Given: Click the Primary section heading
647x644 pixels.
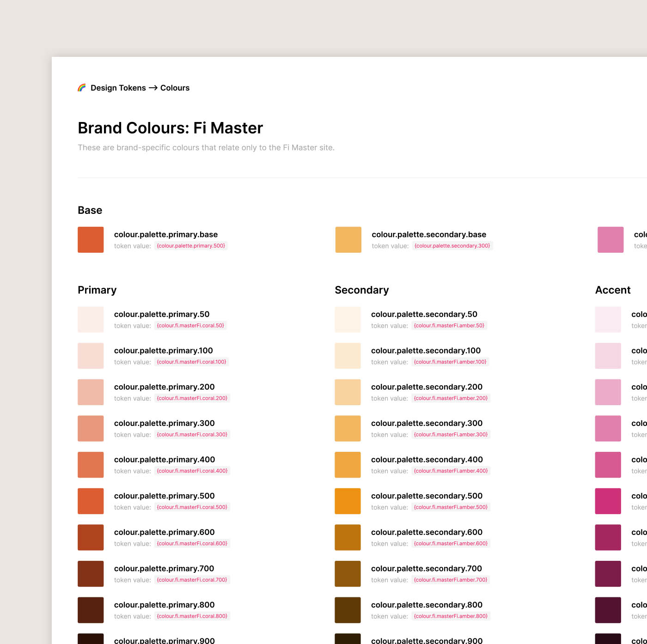Looking at the screenshot, I should [x=97, y=290].
